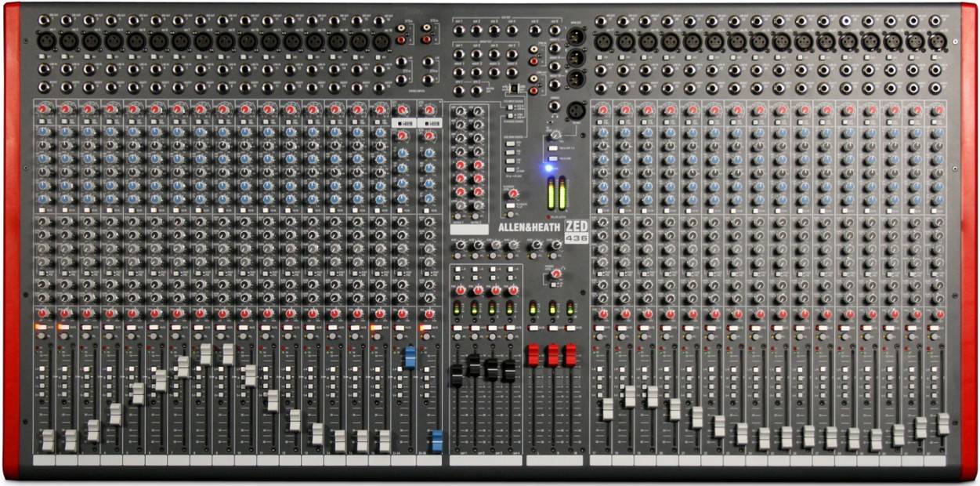
Task: Click the leftmost channel's grey fader
Action: [49, 440]
